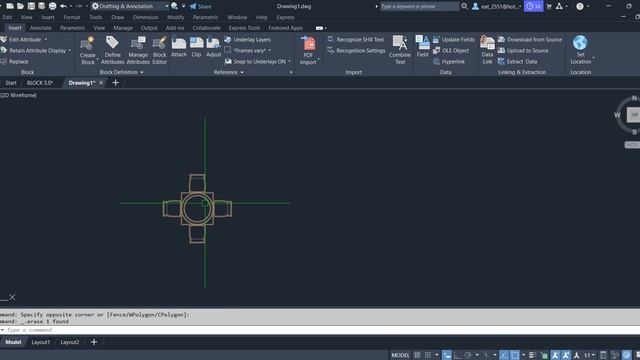The width and height of the screenshot is (640, 360).
Task: Click the keyword search box
Action: click(419, 6)
